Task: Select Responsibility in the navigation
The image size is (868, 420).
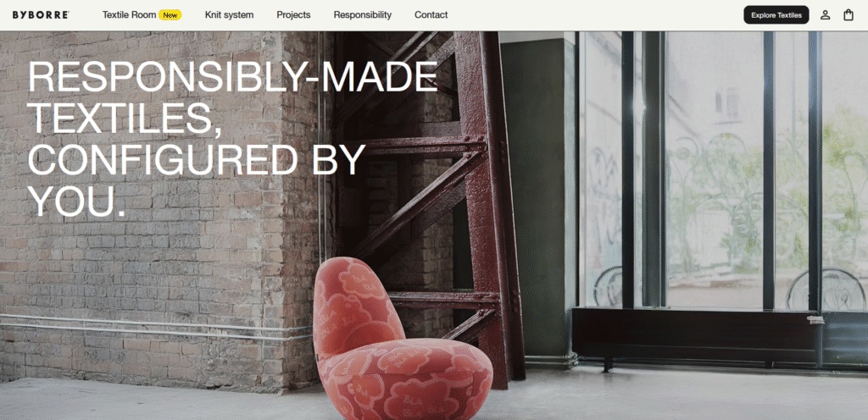Action: pos(363,15)
